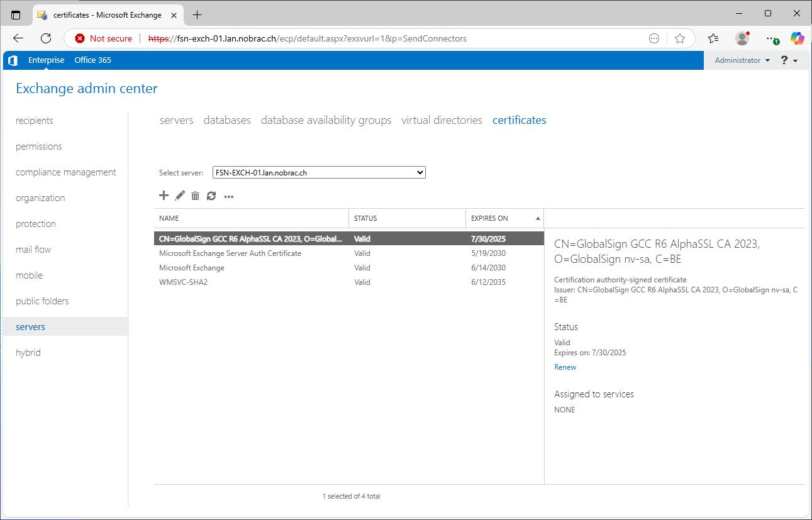Click the address bar page options icon
This screenshot has width=812, height=520.
654,38
